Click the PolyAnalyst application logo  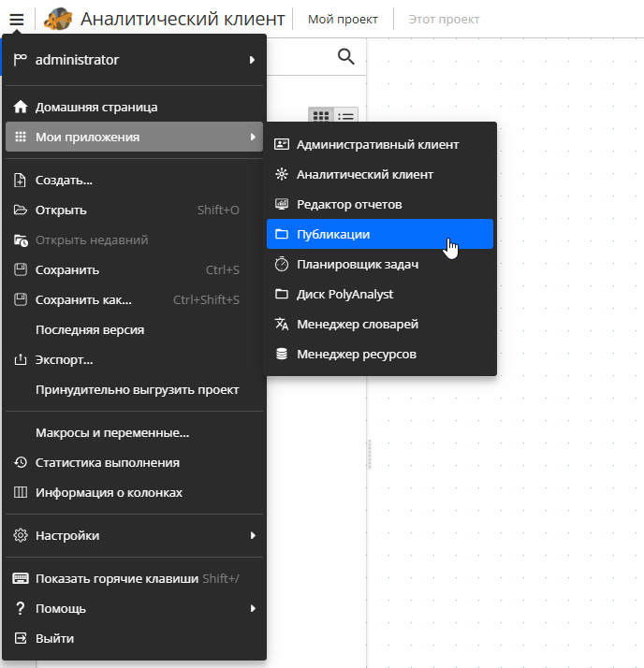click(59, 19)
